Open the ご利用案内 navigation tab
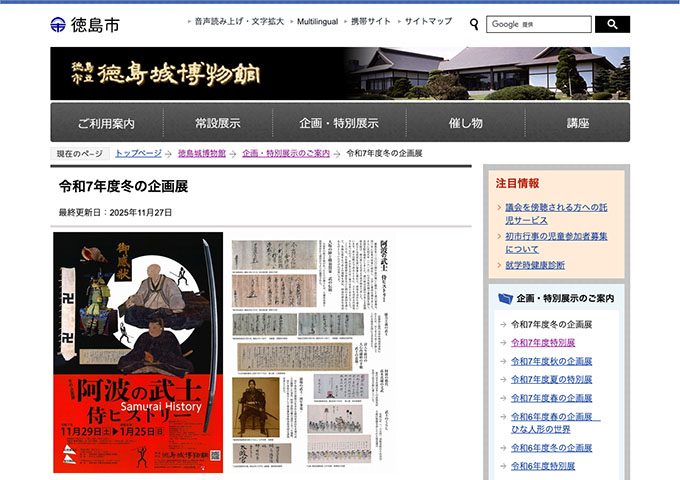The width and height of the screenshot is (680, 480). [x=106, y=123]
